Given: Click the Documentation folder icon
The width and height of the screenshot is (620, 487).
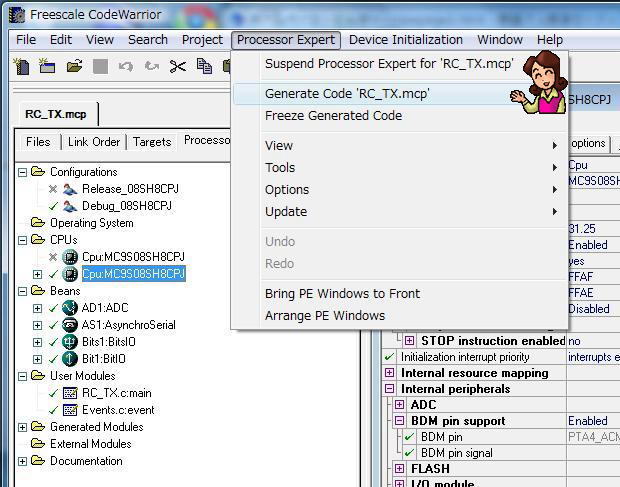Looking at the screenshot, I should tap(38, 461).
